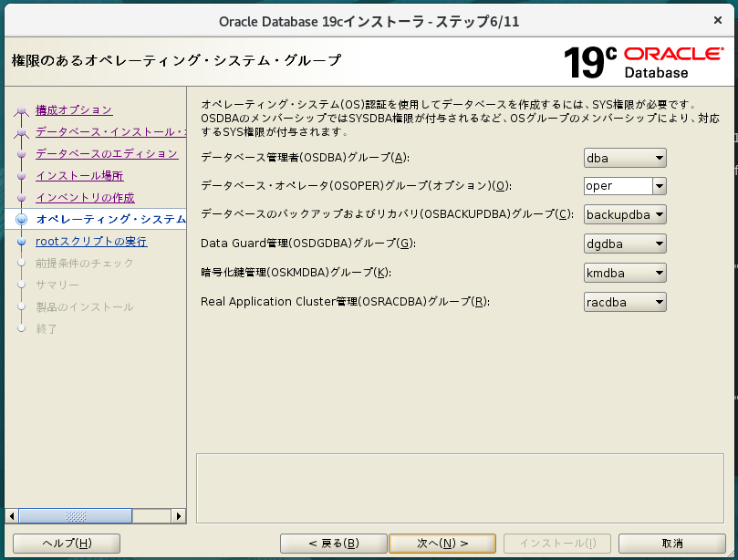Go to rootスクリプトの実行 step
The image size is (738, 560).
[x=91, y=242]
